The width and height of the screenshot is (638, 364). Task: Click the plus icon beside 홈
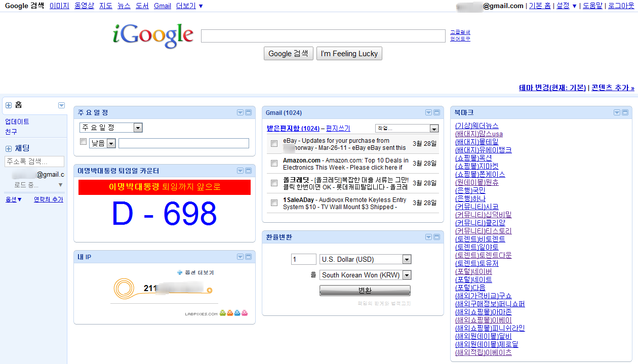coord(9,105)
